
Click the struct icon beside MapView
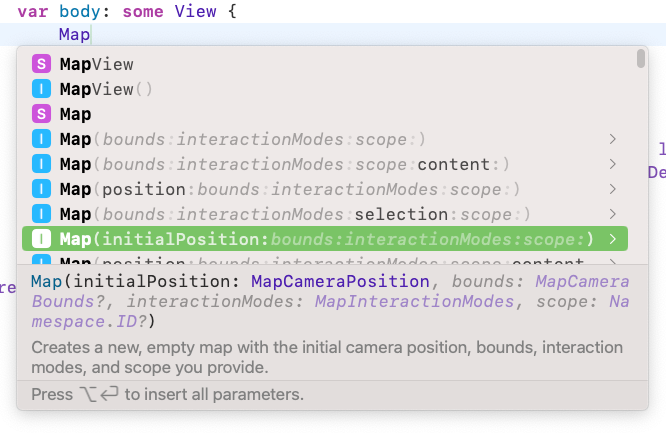pyautogui.click(x=41, y=64)
